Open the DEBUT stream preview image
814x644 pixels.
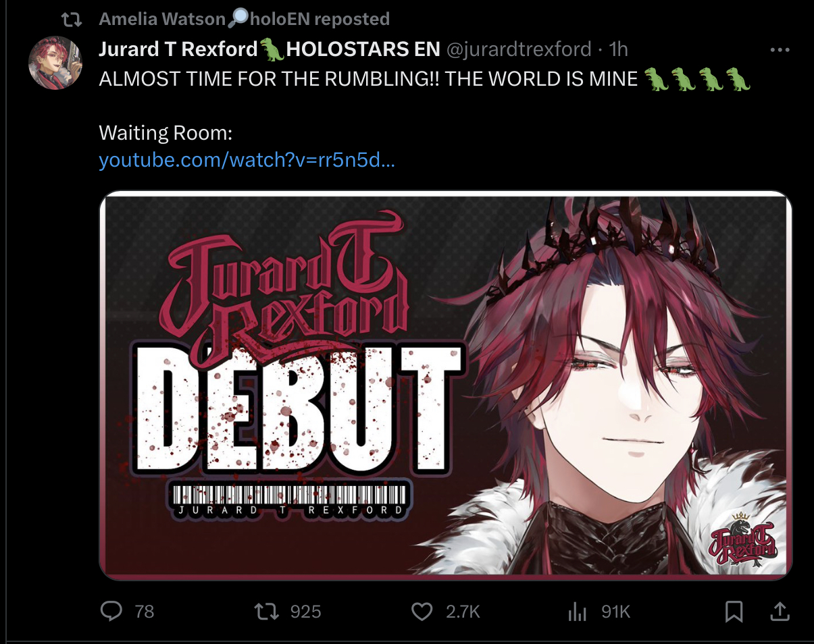[x=446, y=385]
